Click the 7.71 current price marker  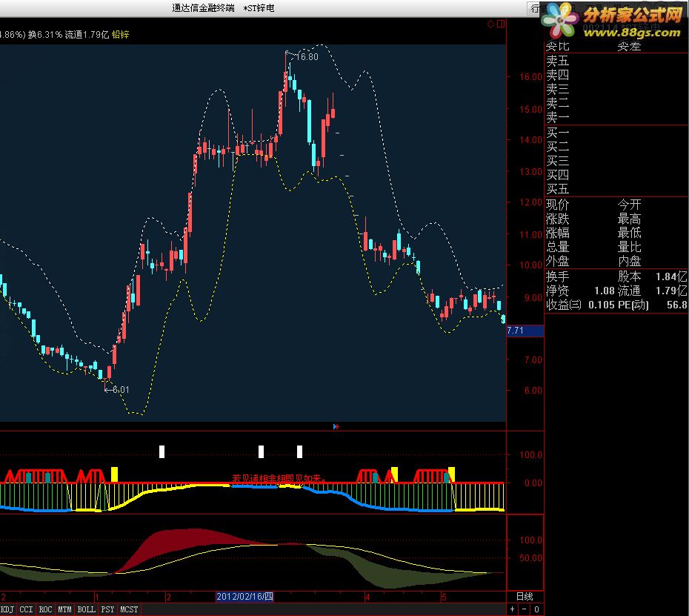click(525, 331)
